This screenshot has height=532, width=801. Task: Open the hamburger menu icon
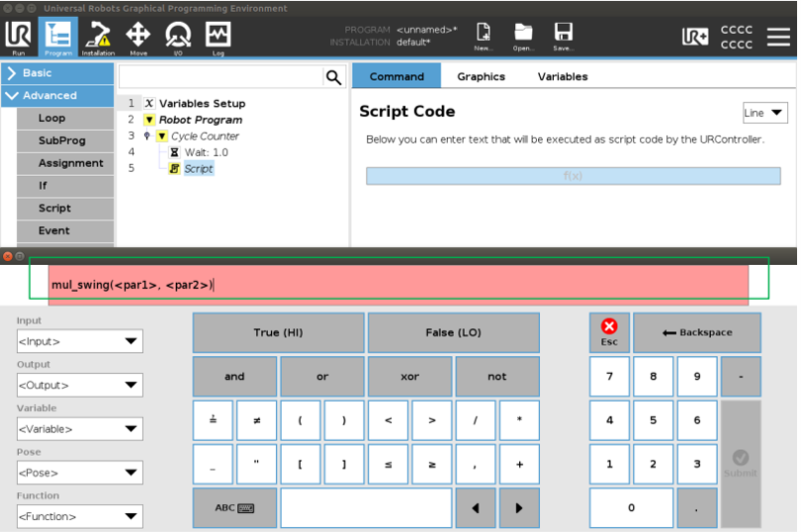(778, 37)
